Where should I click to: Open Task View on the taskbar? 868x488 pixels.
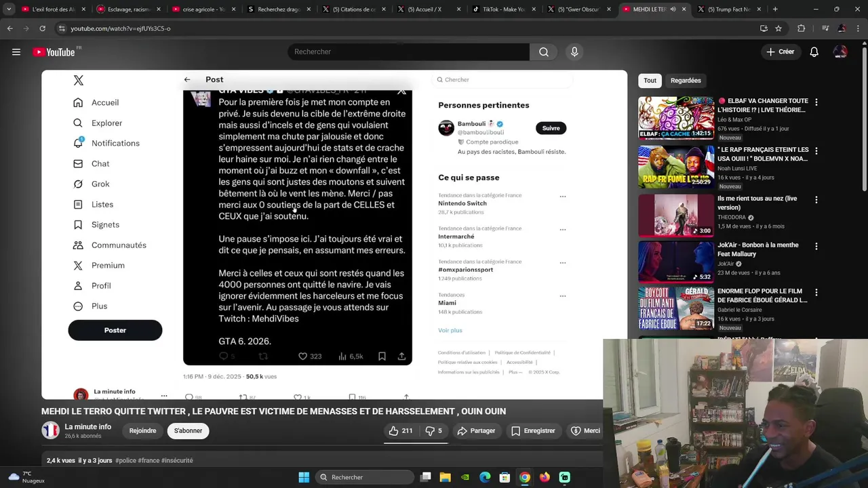(425, 477)
